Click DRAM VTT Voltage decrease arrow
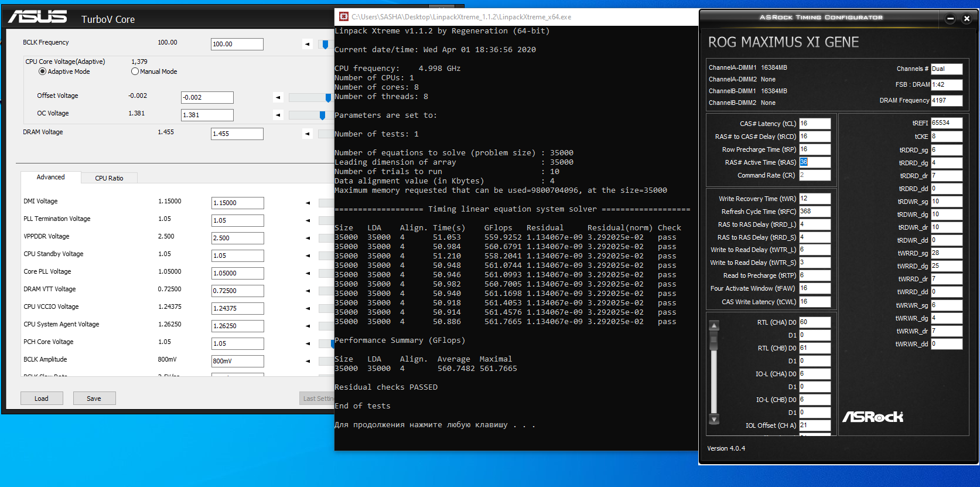980x487 pixels. click(308, 291)
